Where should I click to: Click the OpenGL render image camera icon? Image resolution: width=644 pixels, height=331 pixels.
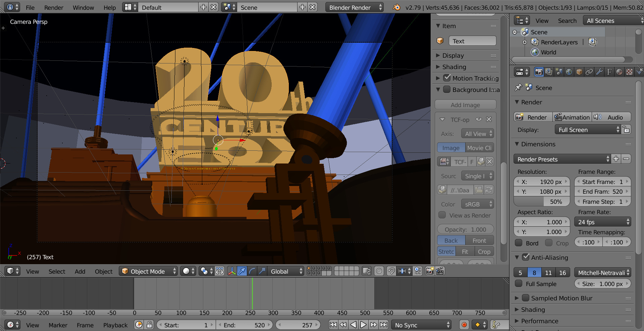point(430,271)
